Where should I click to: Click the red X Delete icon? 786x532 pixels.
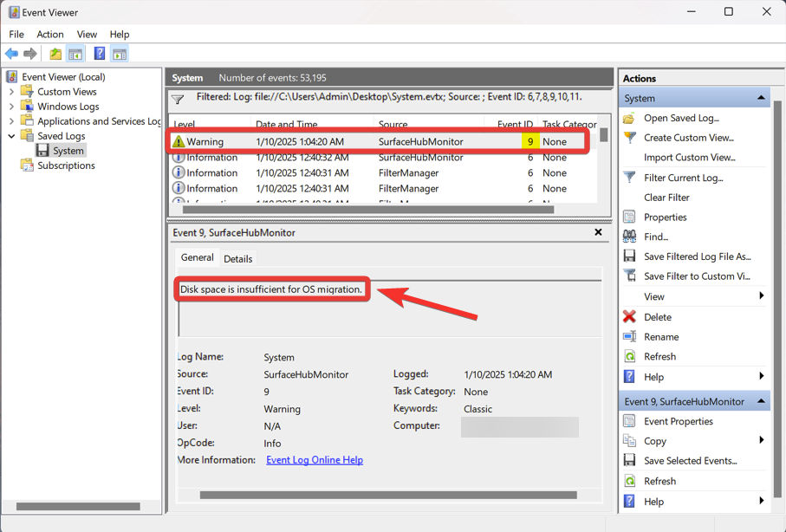point(629,317)
